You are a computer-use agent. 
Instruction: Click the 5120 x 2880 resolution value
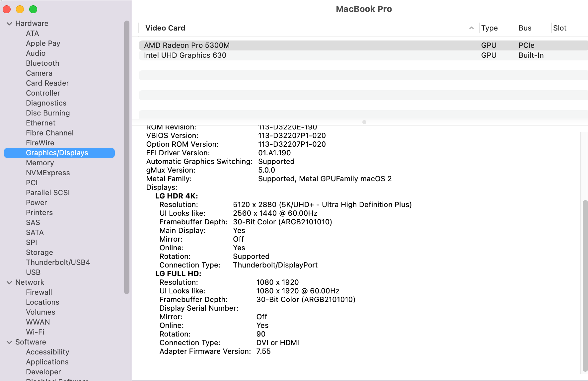(x=322, y=205)
